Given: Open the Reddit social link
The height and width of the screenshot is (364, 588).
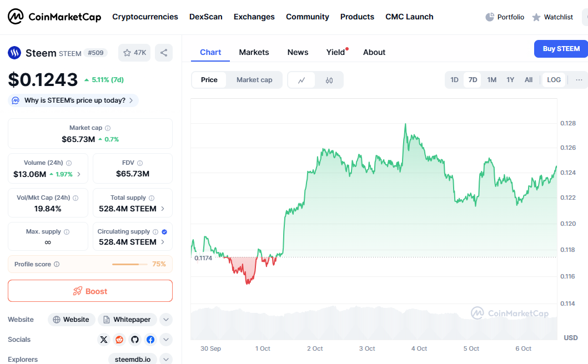Looking at the screenshot, I should click(x=119, y=340).
